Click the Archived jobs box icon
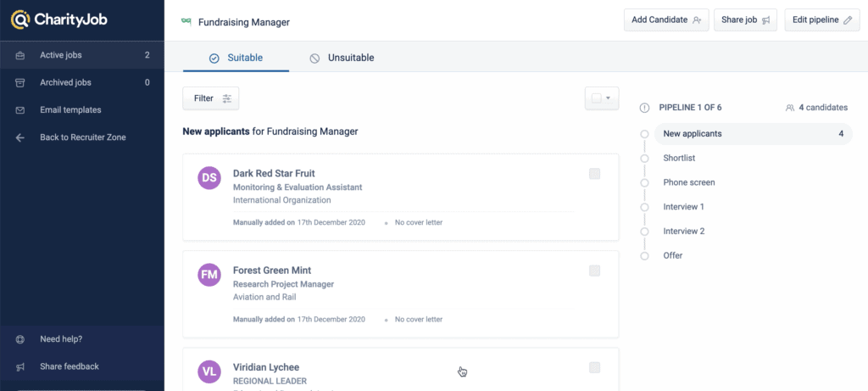The image size is (868, 391). (20, 82)
